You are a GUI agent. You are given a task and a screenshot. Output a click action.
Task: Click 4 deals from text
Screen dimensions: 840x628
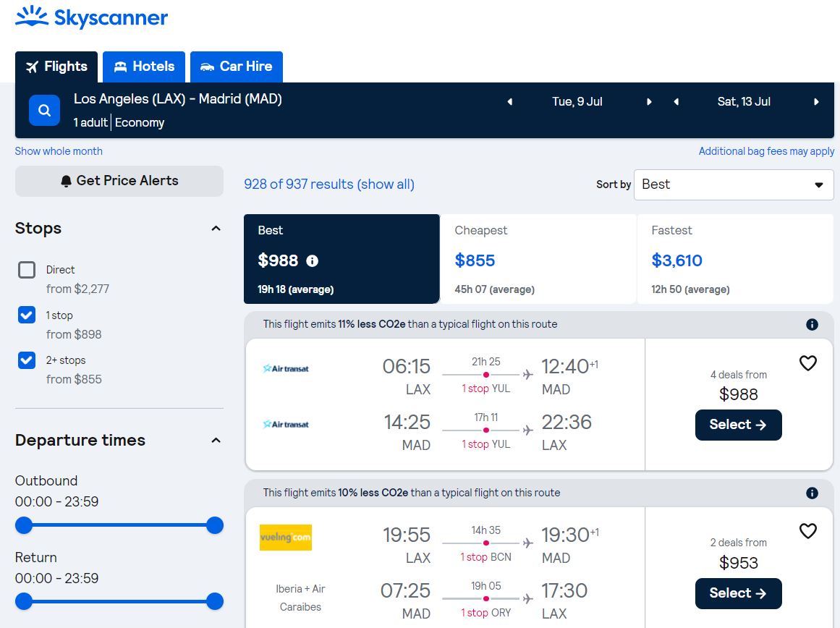coord(738,375)
